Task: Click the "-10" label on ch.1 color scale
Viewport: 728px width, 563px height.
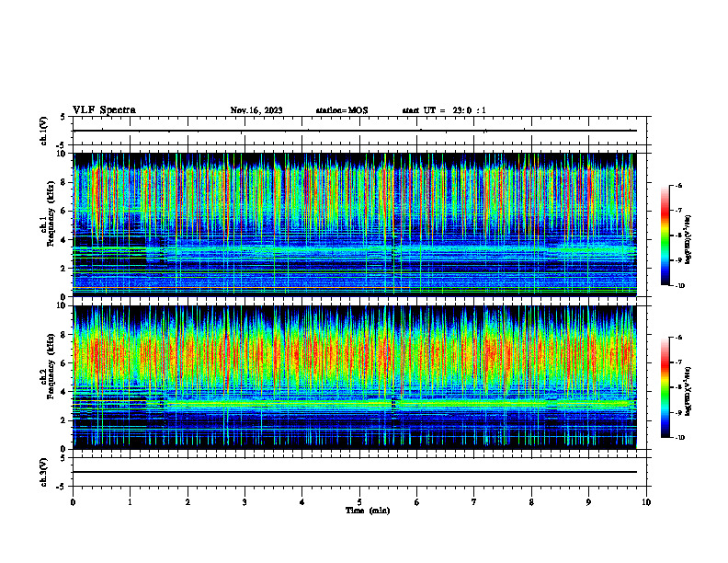Action: [679, 286]
